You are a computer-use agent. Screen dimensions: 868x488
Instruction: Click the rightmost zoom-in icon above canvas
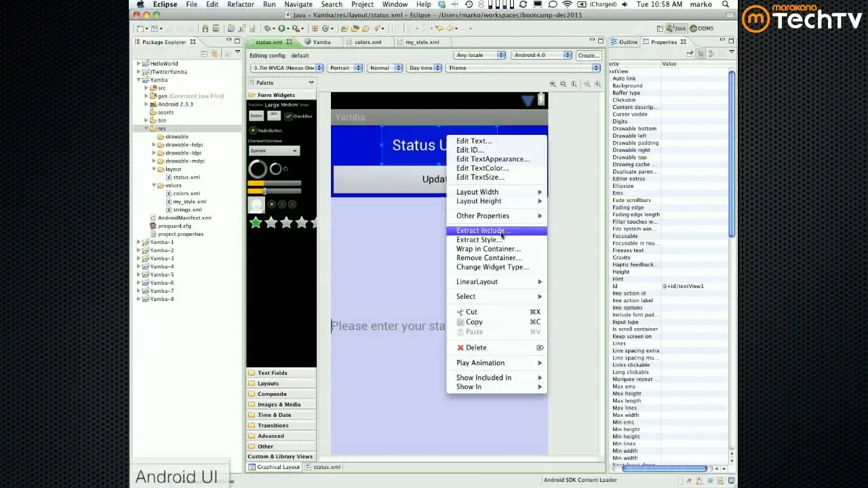click(x=597, y=84)
